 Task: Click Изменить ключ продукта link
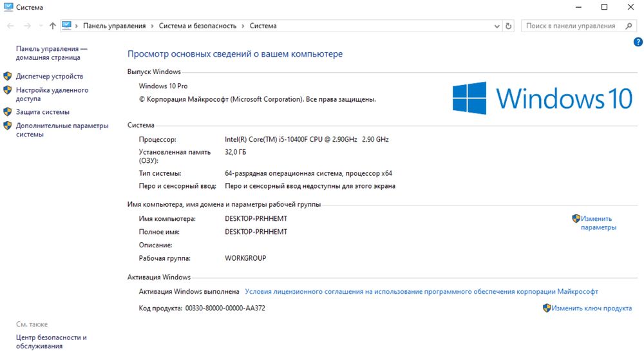pyautogui.click(x=591, y=308)
